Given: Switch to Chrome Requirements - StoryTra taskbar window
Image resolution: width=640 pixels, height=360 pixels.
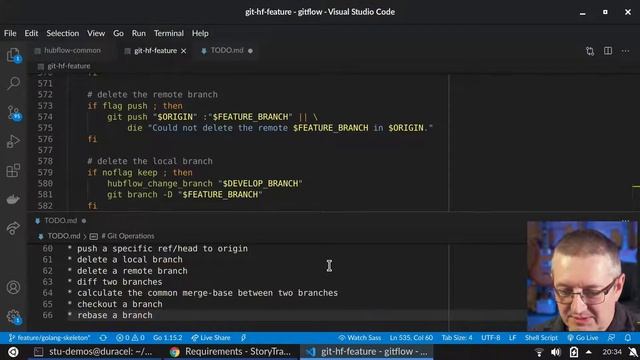Looking at the screenshot, I should [231, 352].
